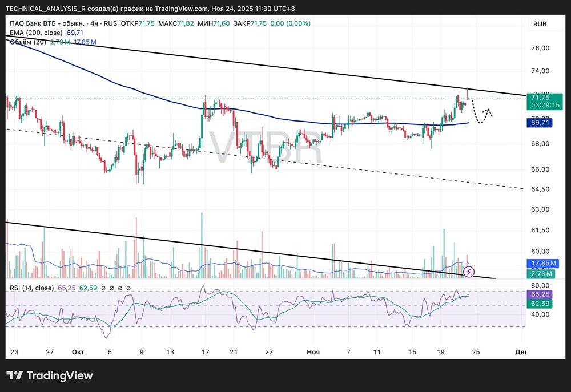
Task: Click the Окт month marker on time axis
Action: coord(78,352)
